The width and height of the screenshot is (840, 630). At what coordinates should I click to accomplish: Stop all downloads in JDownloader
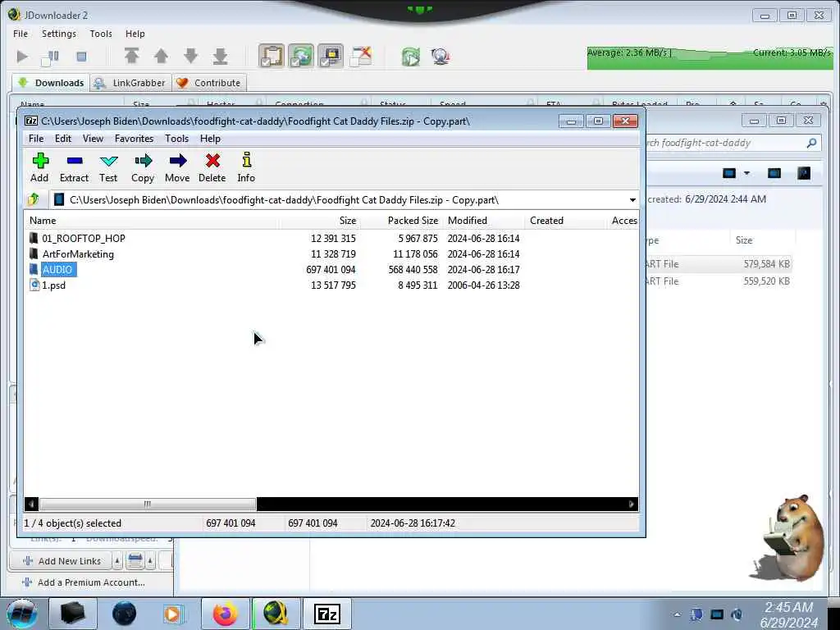coord(81,57)
